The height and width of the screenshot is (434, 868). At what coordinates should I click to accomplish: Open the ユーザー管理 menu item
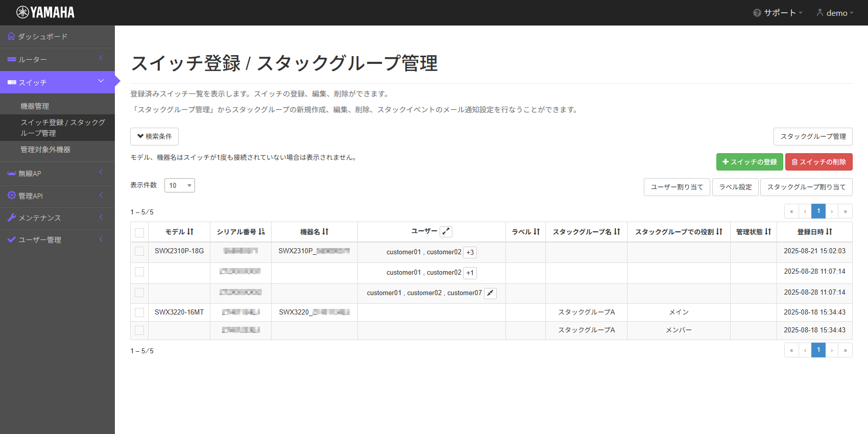(57, 239)
